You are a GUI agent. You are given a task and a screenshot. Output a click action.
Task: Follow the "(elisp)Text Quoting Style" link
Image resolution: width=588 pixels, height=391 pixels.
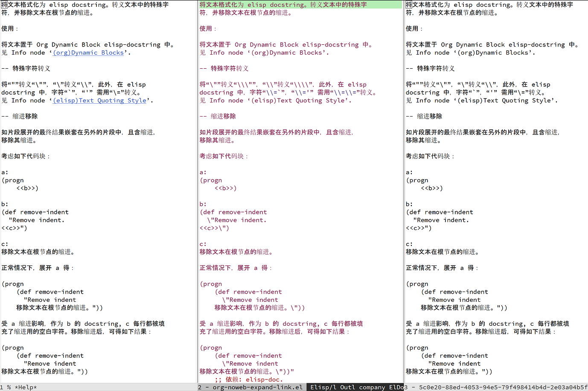point(99,100)
